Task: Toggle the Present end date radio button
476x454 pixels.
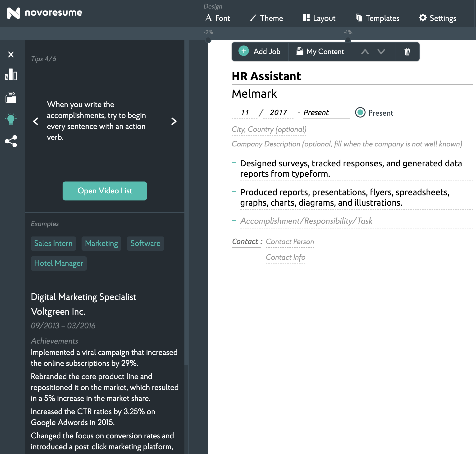Action: (360, 113)
